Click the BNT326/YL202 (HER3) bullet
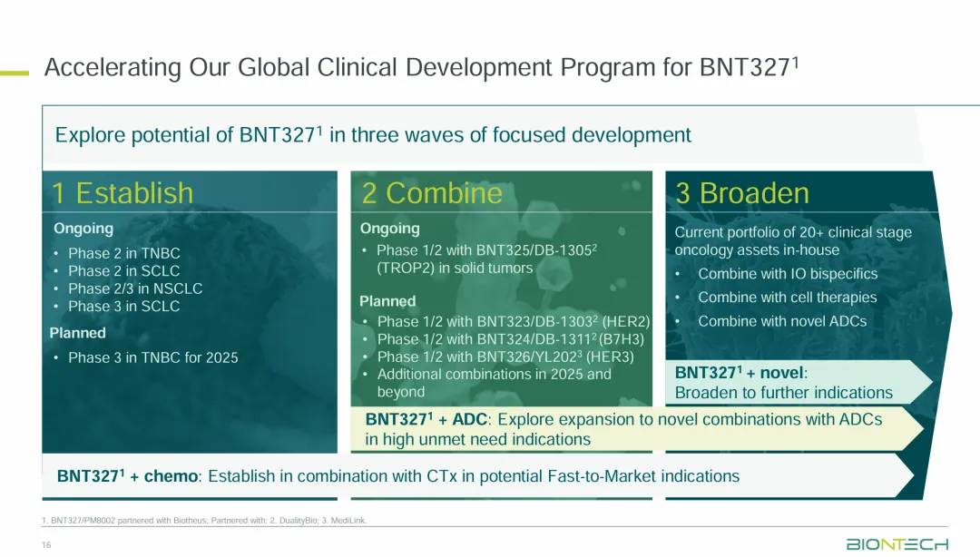 point(505,357)
